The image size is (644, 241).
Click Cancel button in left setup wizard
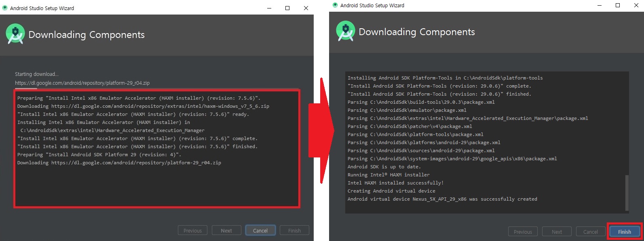260,231
